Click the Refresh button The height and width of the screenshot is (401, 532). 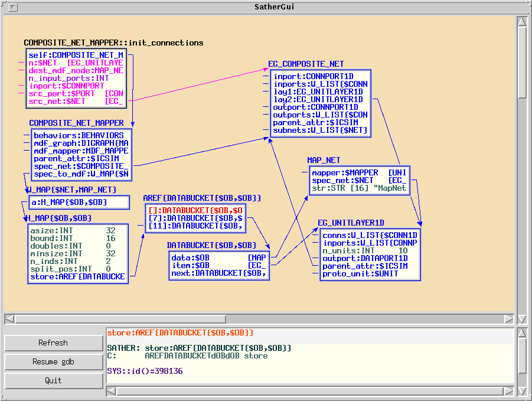pyautogui.click(x=53, y=343)
